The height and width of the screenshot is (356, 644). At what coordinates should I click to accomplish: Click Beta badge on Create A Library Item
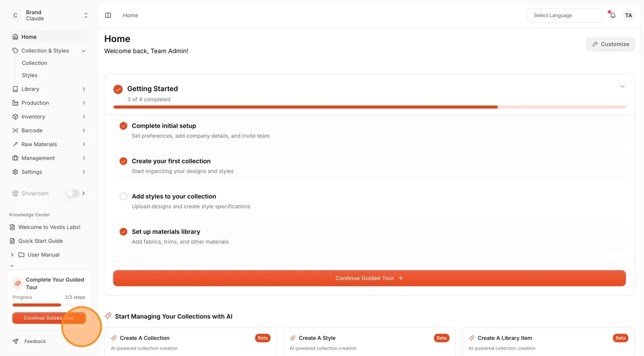click(620, 338)
